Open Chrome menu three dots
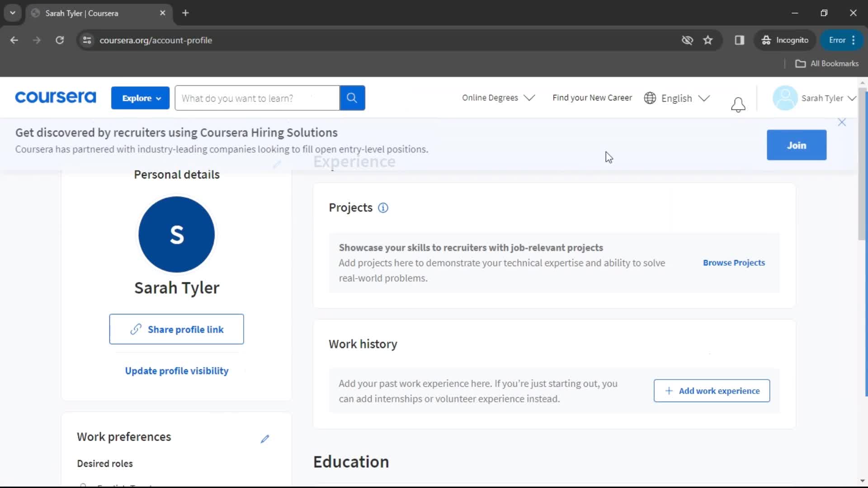Image resolution: width=868 pixels, height=488 pixels. pos(853,40)
